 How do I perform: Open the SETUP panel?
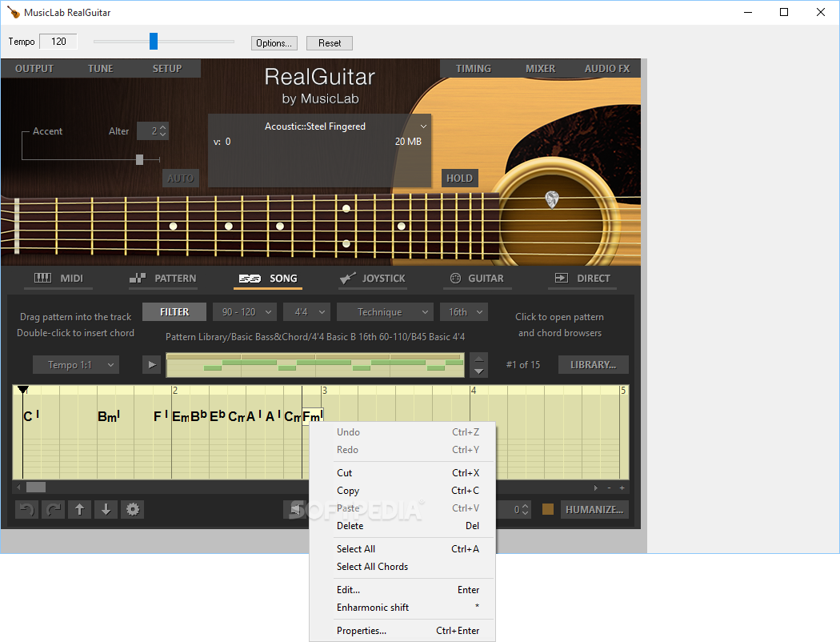point(167,69)
